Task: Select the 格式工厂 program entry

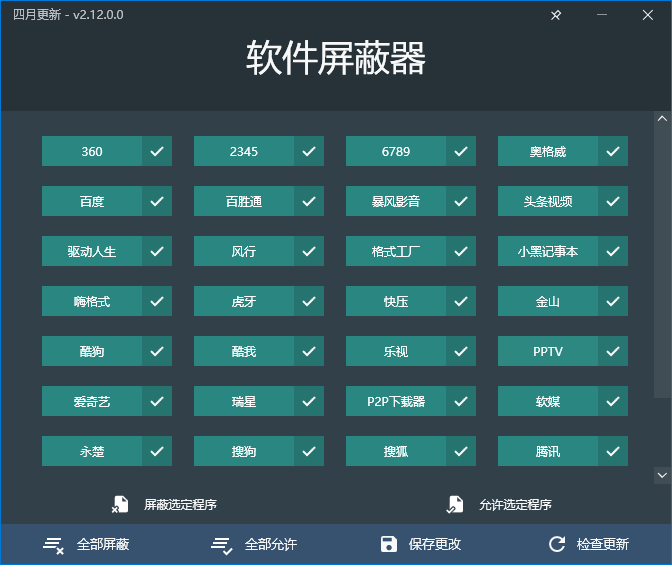Action: [x=396, y=252]
